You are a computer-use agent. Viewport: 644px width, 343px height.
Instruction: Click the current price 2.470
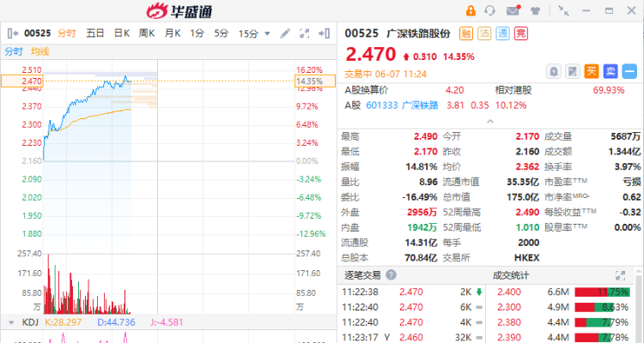pos(370,54)
